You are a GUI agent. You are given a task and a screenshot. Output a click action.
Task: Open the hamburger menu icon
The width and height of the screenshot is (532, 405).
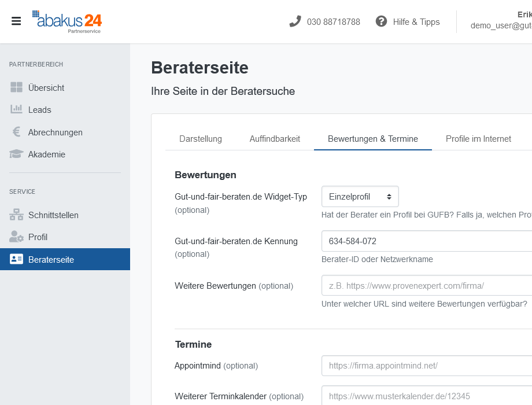click(16, 21)
